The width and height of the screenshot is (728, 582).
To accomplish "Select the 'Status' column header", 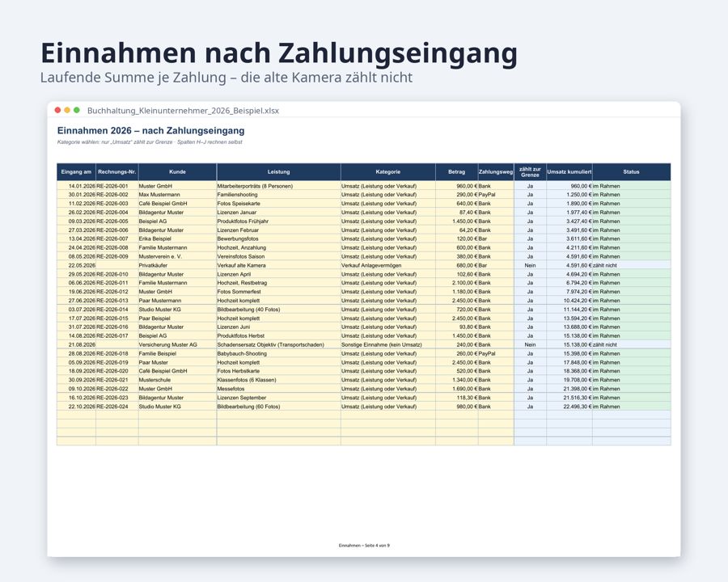I will [632, 171].
